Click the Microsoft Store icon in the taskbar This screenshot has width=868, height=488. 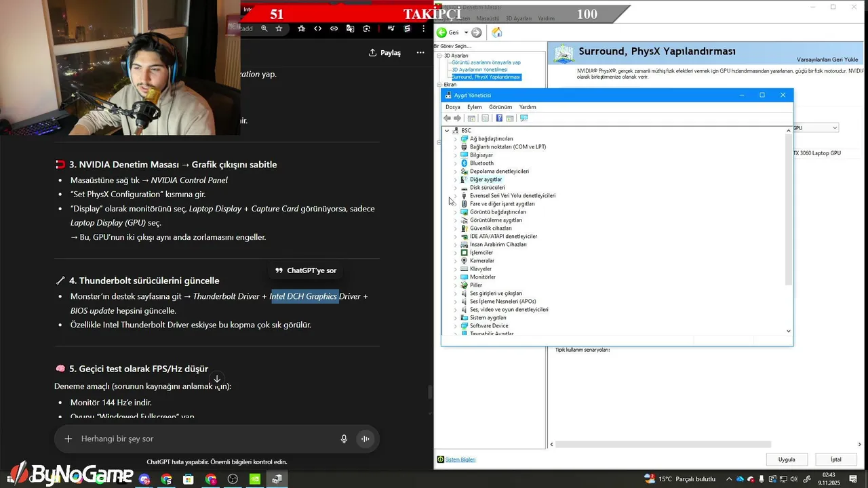(x=189, y=479)
